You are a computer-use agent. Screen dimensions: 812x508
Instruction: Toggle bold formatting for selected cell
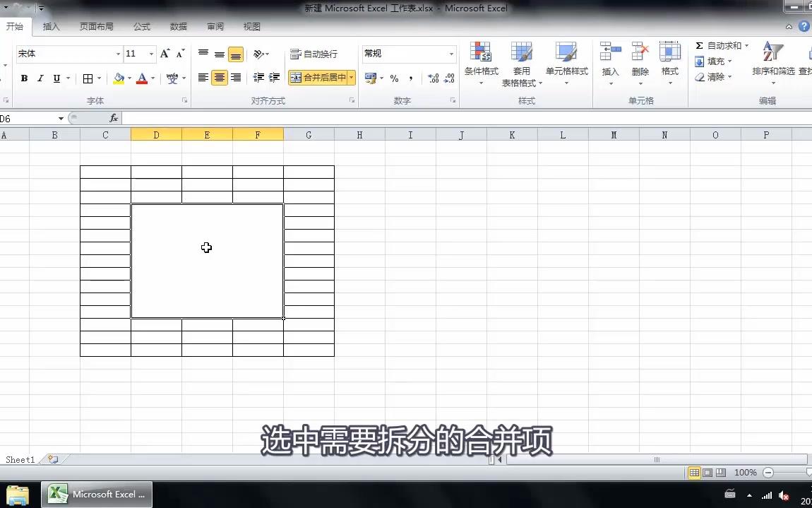24,78
